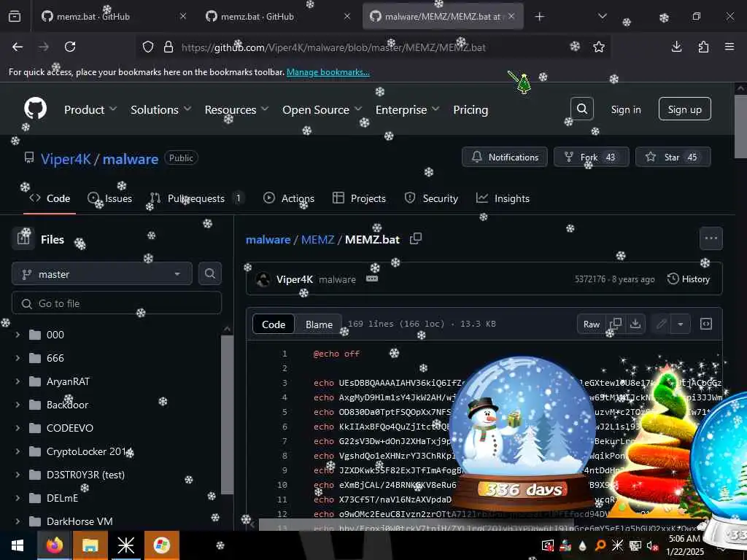Click the Notifications button
The height and width of the screenshot is (560, 747).
tap(505, 157)
